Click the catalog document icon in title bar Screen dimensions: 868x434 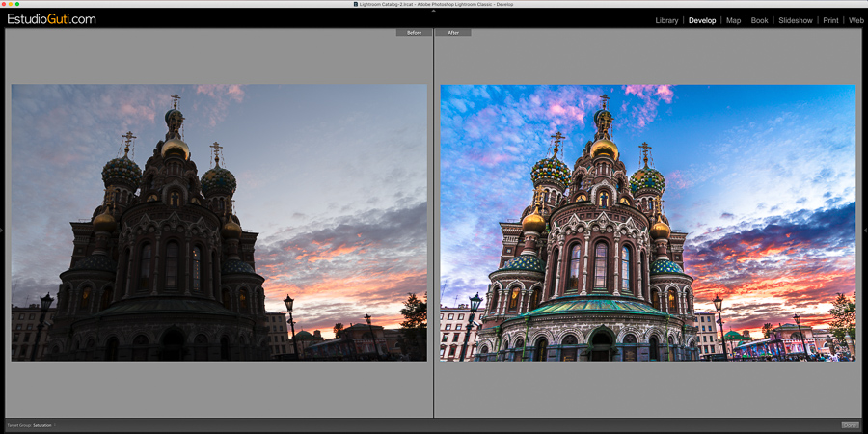pyautogui.click(x=356, y=4)
